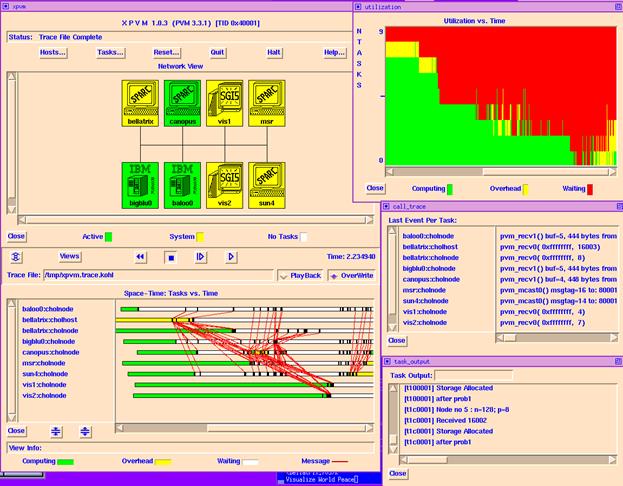The height and width of the screenshot is (486, 623).
Task: Open the Reset... menu
Action: (x=167, y=52)
